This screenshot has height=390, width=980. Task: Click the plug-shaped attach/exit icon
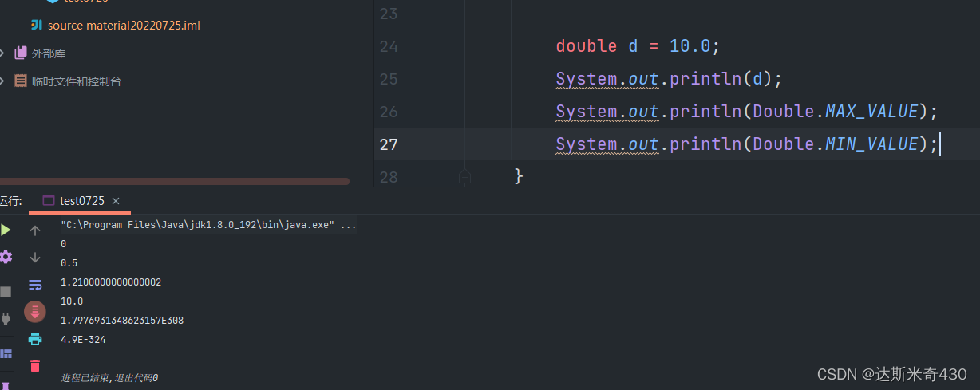coord(6,319)
